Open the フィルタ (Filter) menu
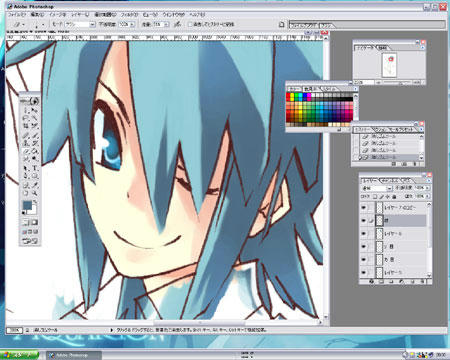This screenshot has width=450, height=360. (x=129, y=15)
